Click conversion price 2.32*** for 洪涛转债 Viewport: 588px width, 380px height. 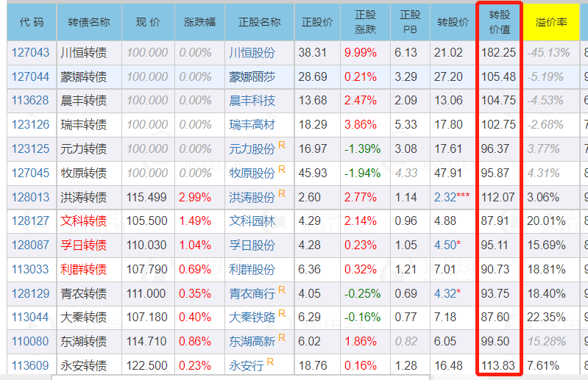pyautogui.click(x=452, y=197)
